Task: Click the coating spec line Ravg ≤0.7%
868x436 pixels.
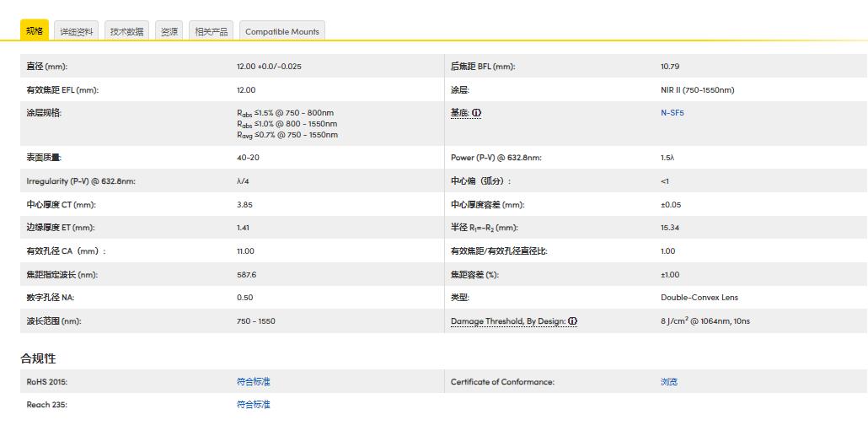Action: (x=287, y=135)
